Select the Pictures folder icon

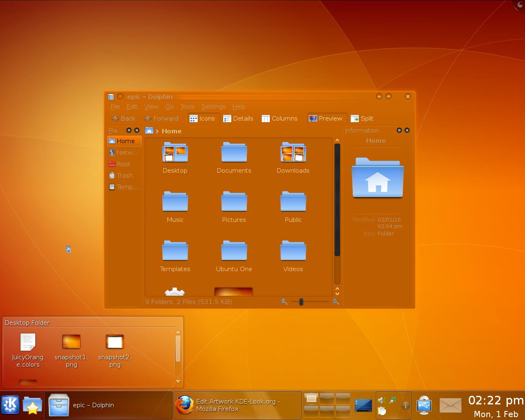234,202
